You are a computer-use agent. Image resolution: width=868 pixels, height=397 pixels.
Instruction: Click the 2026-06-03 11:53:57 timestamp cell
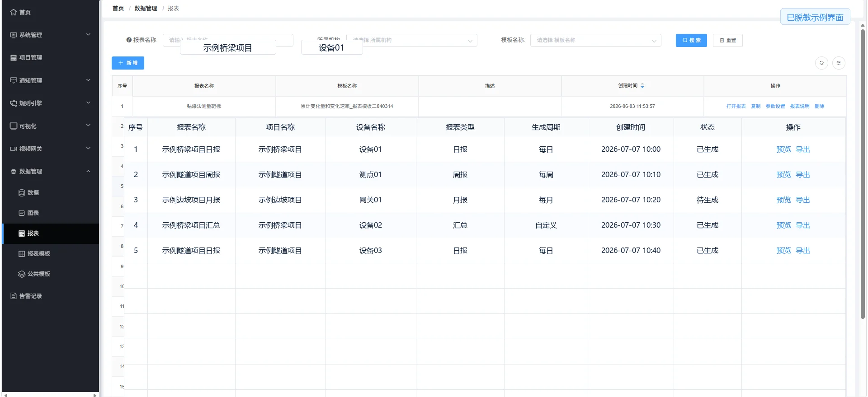(632, 106)
